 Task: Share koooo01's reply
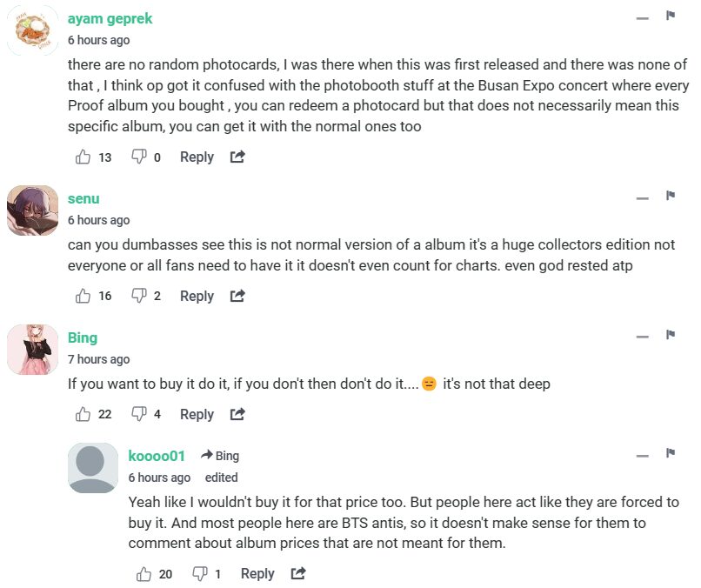point(298,574)
